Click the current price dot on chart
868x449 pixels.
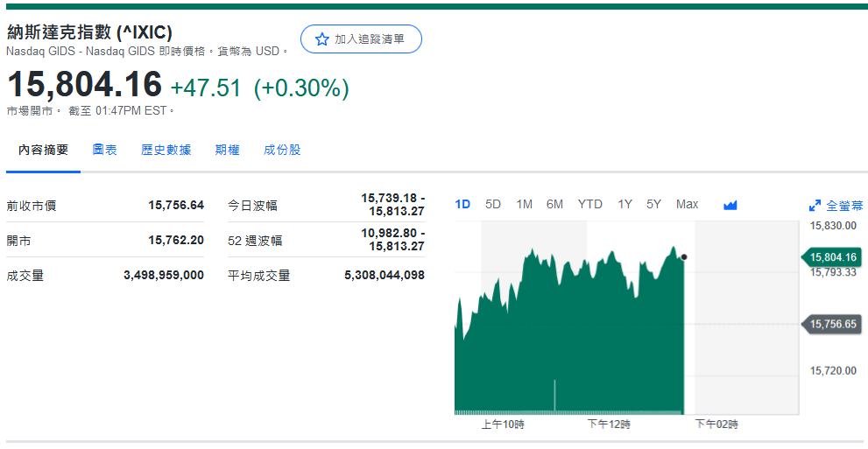coord(683,257)
